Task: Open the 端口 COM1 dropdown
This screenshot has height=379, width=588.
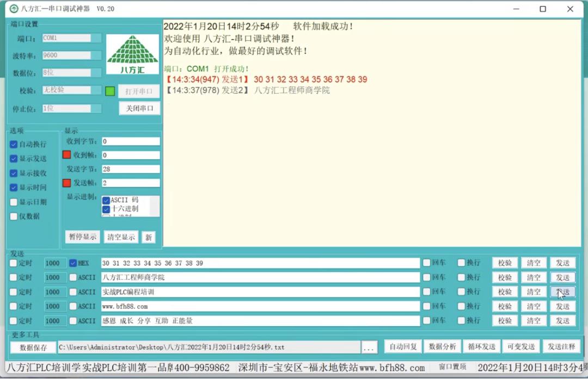Action: tap(71, 38)
